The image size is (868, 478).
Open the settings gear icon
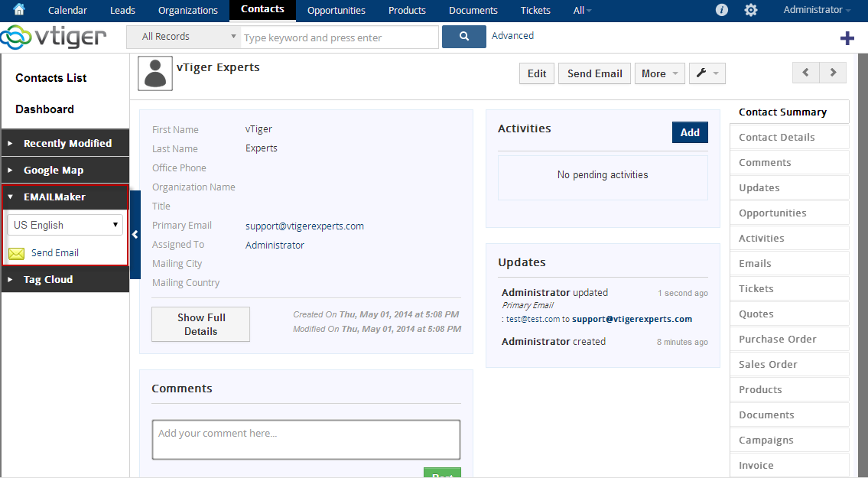click(x=751, y=10)
